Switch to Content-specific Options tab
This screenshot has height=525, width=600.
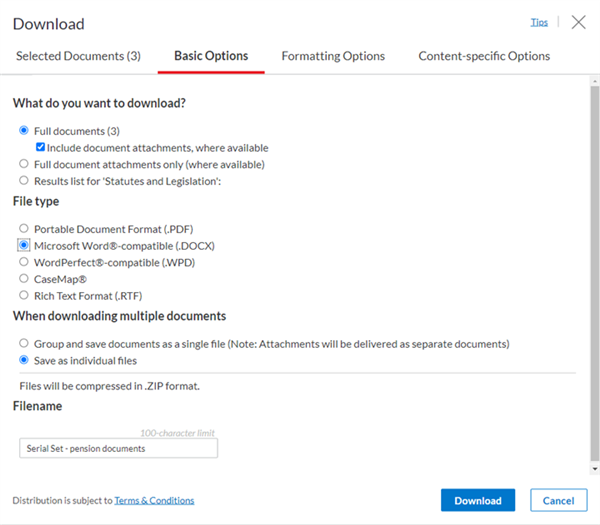pos(484,56)
